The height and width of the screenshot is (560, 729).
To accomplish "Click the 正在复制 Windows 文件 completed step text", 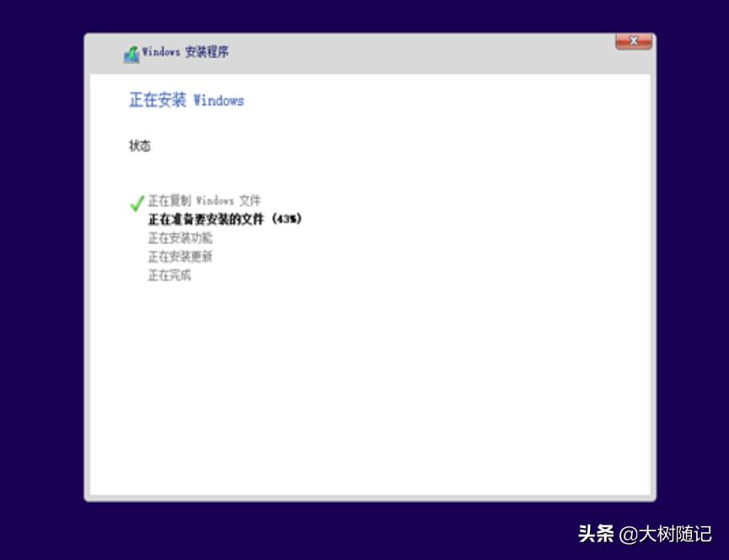I will [206, 201].
